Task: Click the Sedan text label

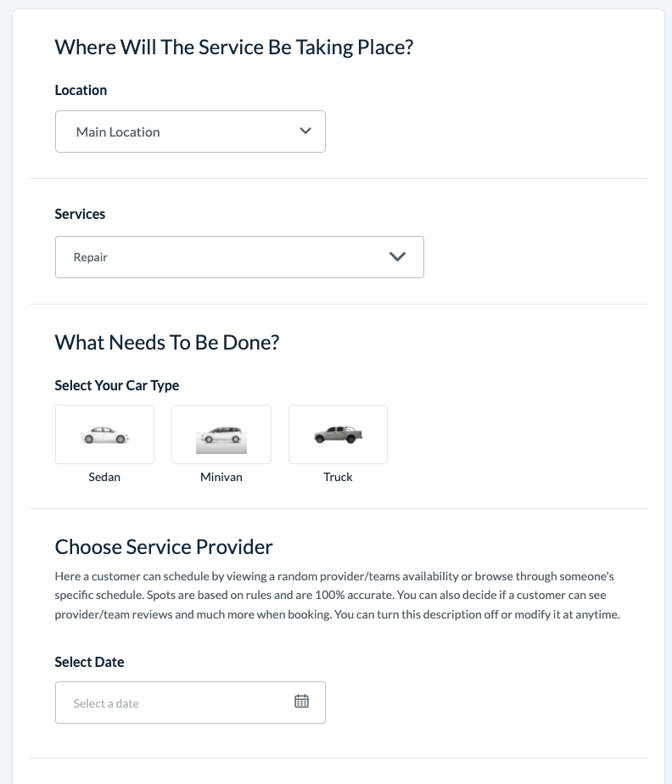Action: point(104,477)
